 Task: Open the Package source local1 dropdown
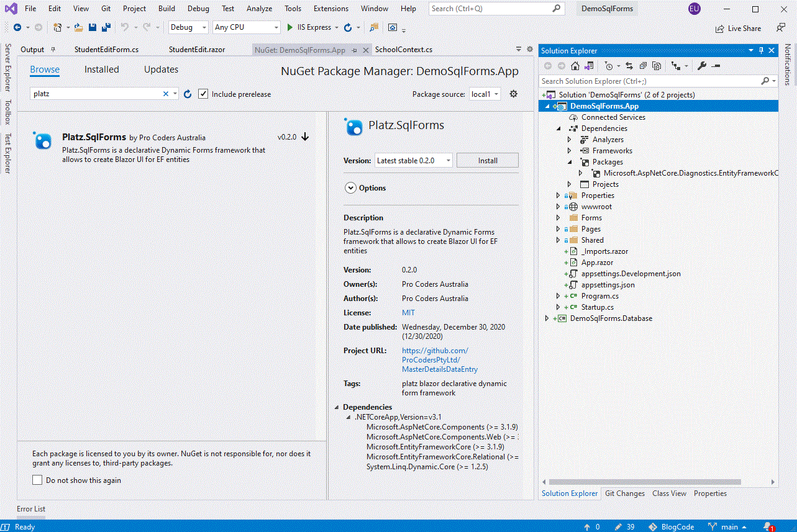click(x=484, y=94)
